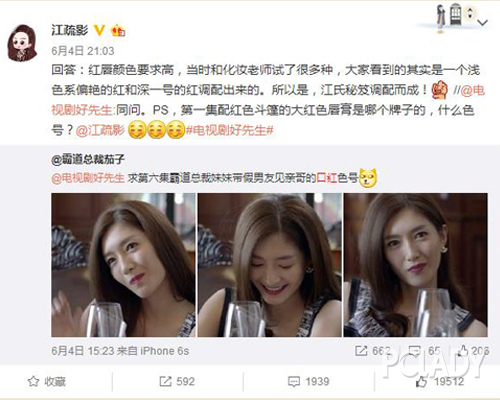Click the 6月4日 15:23 quoted timestamp
The image size is (500, 400).
83,351
